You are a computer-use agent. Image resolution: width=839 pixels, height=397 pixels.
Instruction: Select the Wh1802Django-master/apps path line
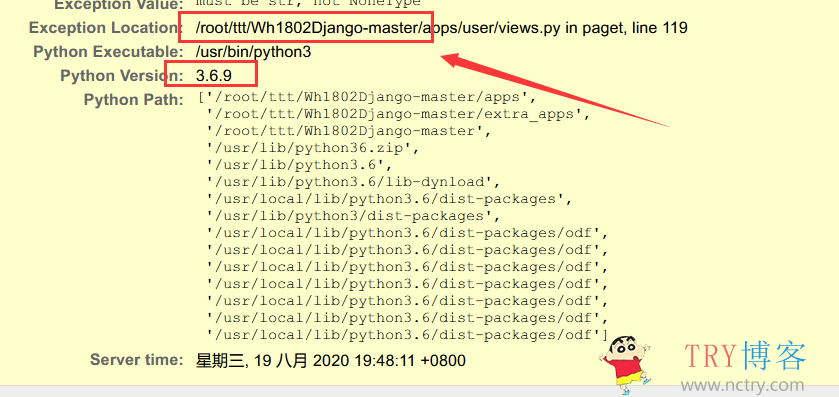[x=367, y=97]
